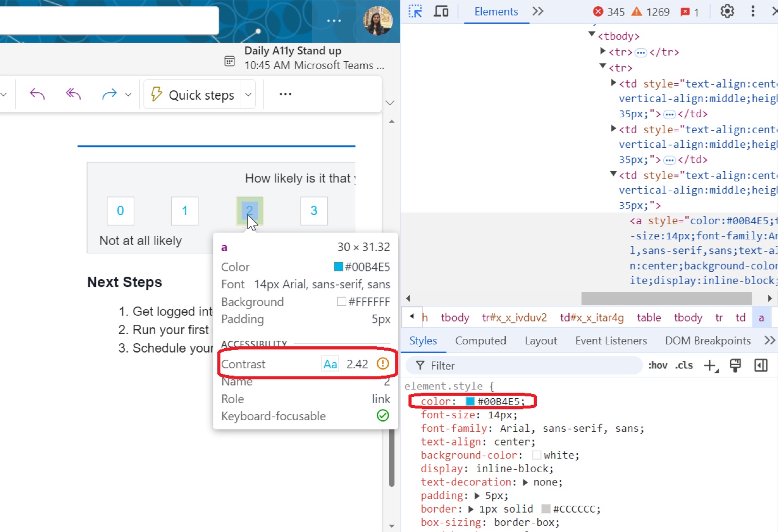Image resolution: width=778 pixels, height=532 pixels.
Task: Select the 'a' breadcrumb item
Action: tap(761, 318)
